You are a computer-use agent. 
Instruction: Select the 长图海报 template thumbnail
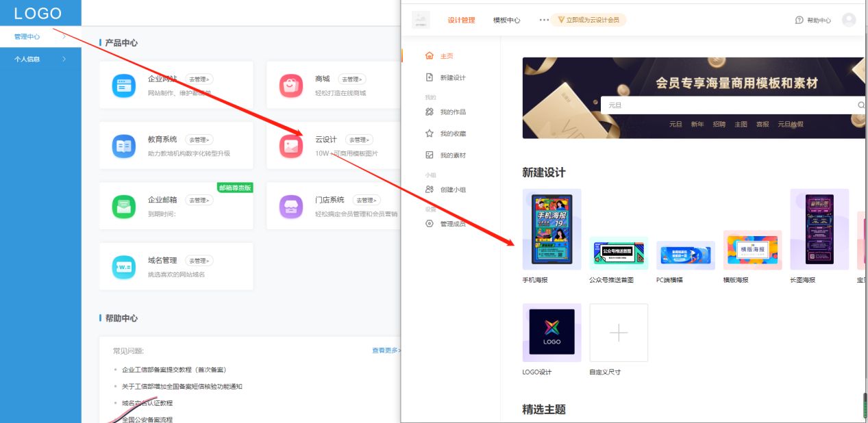tap(819, 229)
